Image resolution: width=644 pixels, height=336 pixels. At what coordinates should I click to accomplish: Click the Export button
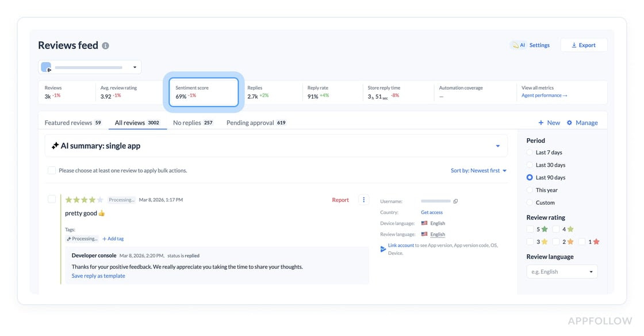coord(584,45)
